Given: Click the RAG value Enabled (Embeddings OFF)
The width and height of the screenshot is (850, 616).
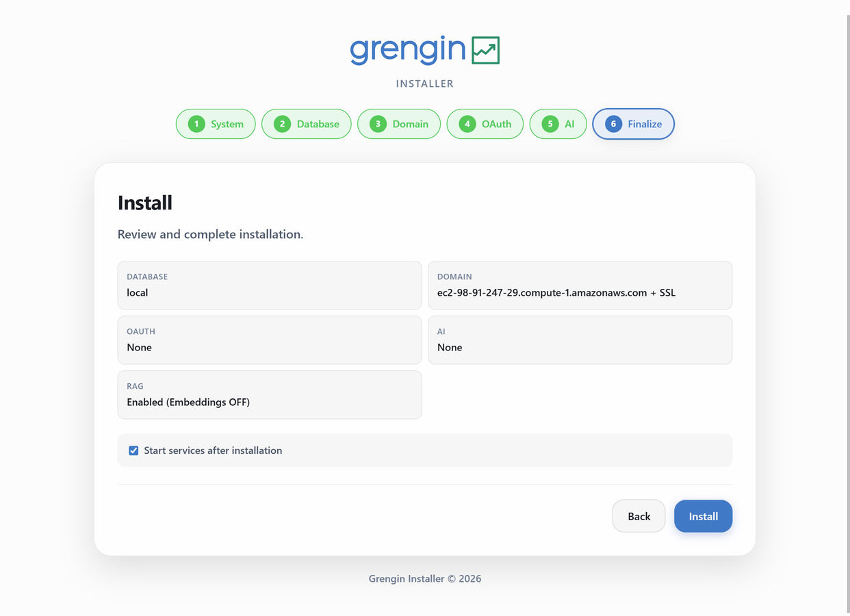Looking at the screenshot, I should pyautogui.click(x=188, y=402).
